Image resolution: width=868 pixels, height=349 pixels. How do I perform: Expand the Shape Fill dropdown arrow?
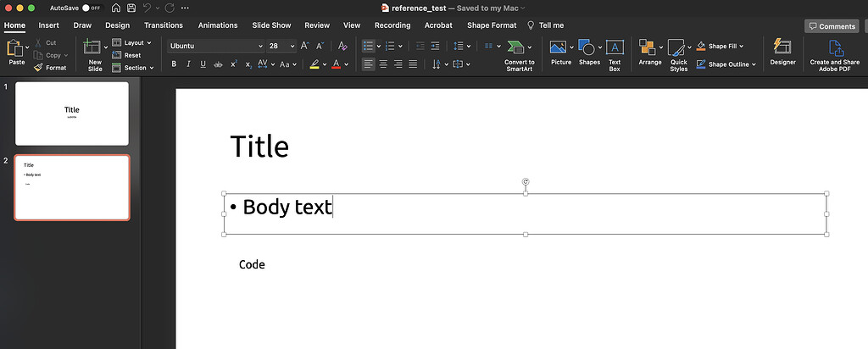[x=741, y=47]
